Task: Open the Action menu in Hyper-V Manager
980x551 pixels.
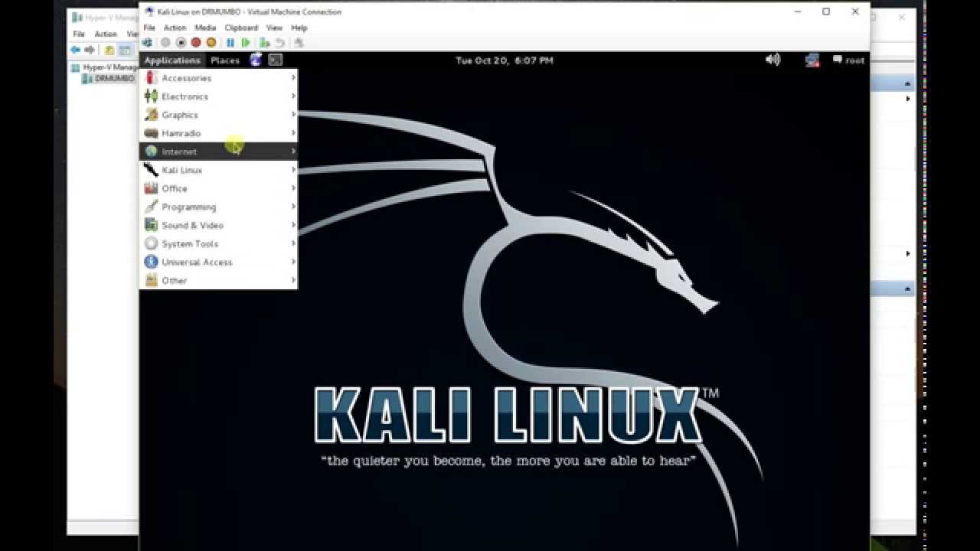Action: point(106,34)
